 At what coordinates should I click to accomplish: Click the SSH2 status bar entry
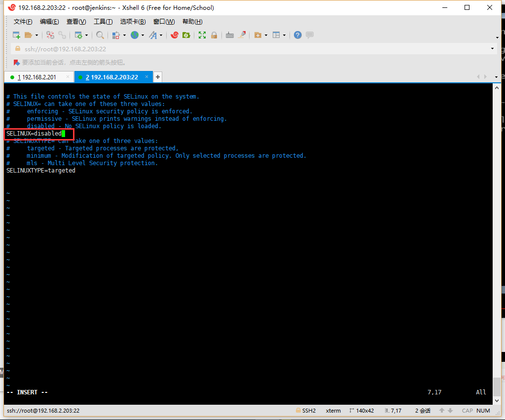coord(306,411)
